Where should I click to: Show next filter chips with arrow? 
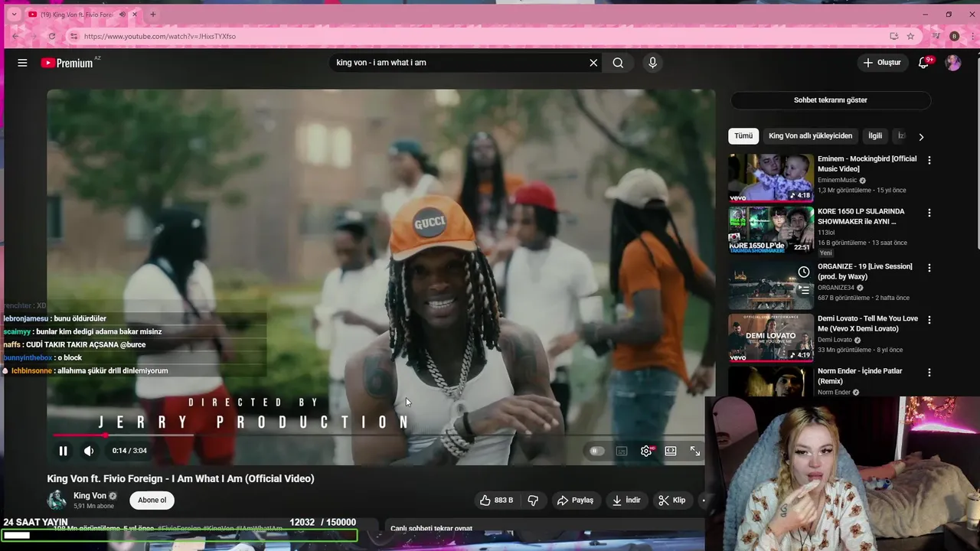click(x=921, y=137)
